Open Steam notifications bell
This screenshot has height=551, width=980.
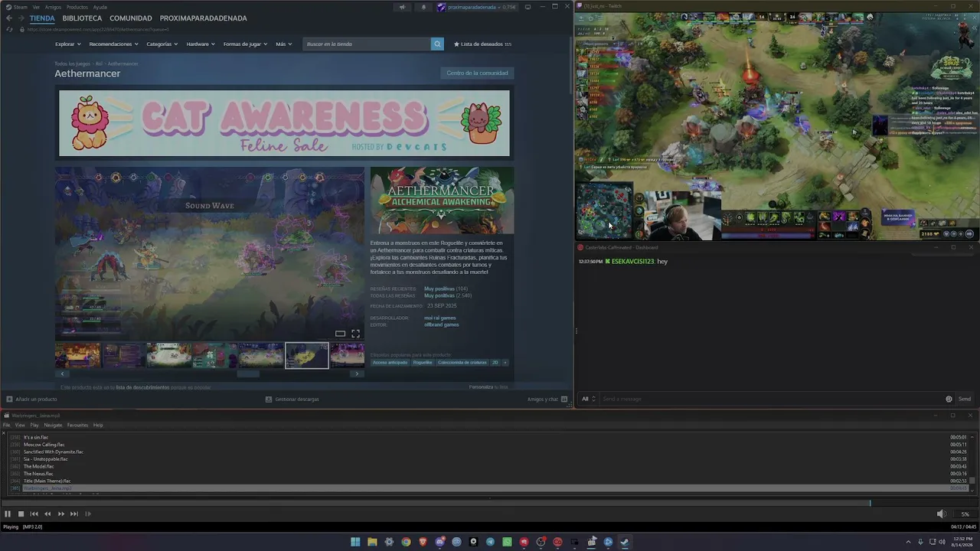pos(423,7)
